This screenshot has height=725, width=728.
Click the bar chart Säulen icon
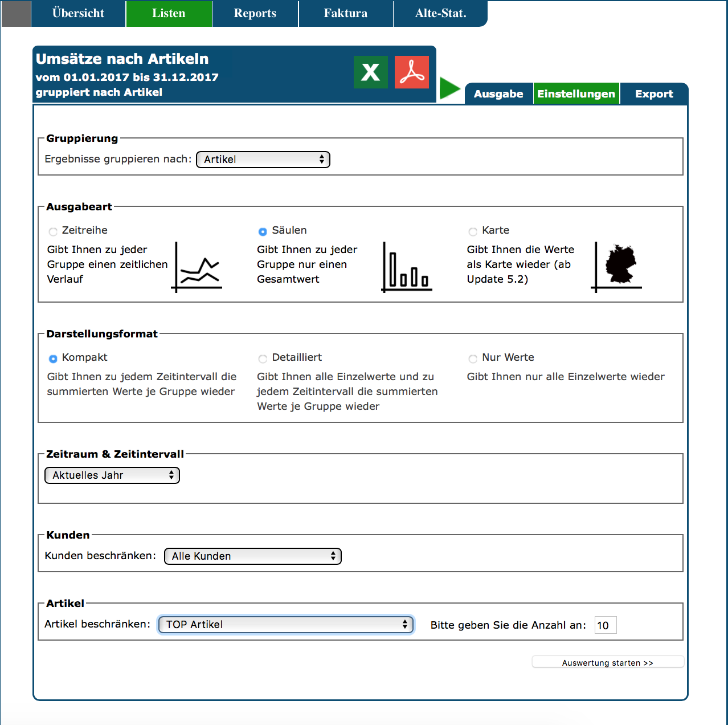click(407, 267)
